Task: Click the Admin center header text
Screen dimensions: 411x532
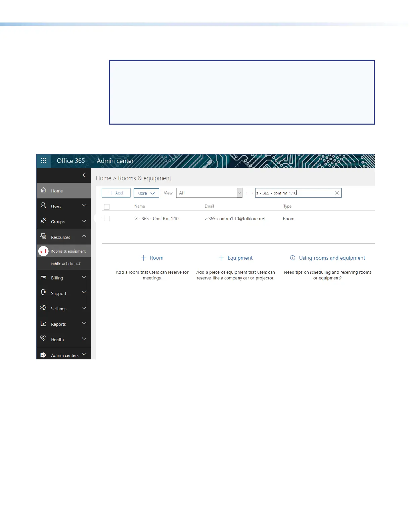Action: point(115,161)
